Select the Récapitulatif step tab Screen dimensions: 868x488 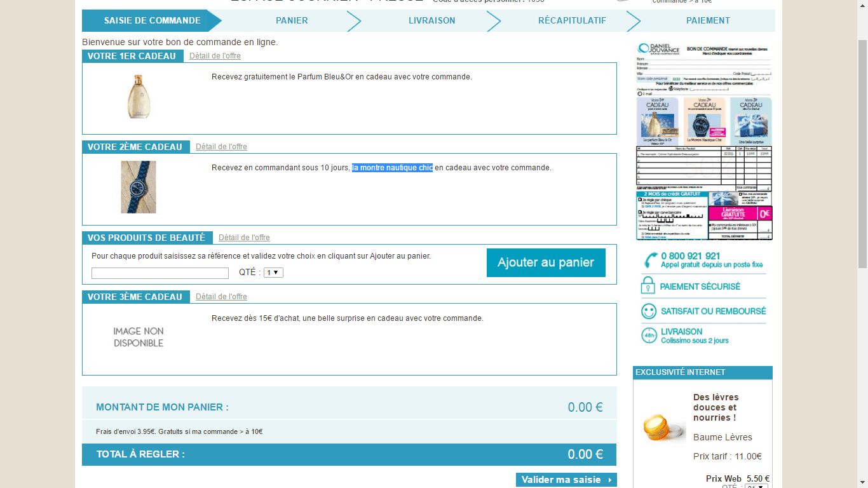click(572, 20)
